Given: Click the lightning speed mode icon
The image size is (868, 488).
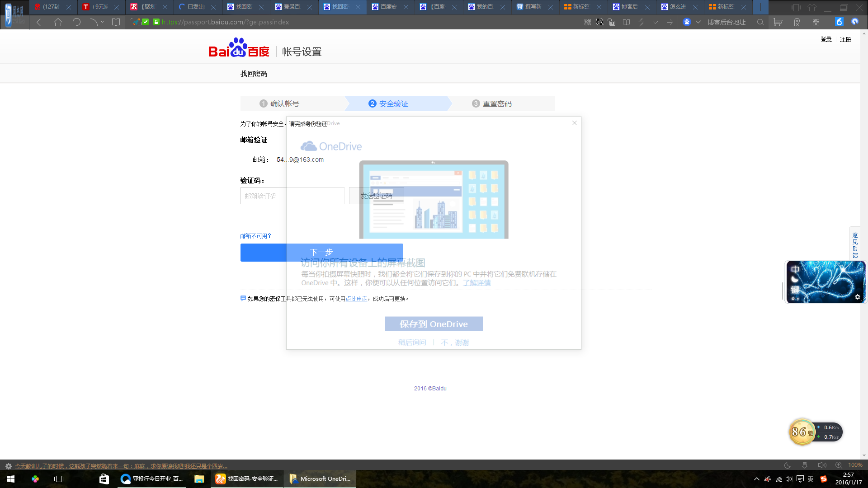Looking at the screenshot, I should 641,22.
